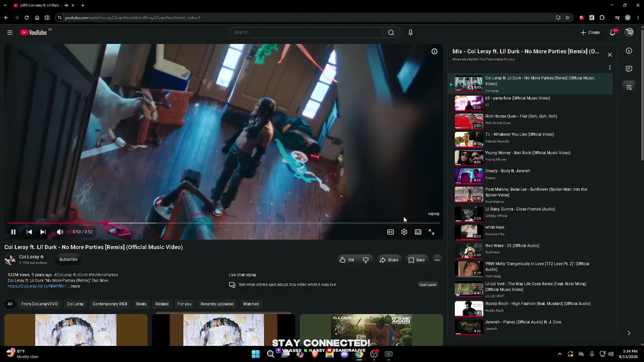Open the Create menu

coord(590,33)
